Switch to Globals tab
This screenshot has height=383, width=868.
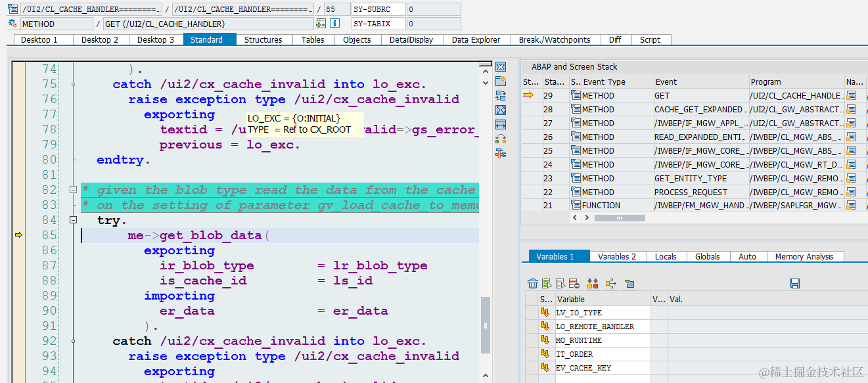[707, 256]
